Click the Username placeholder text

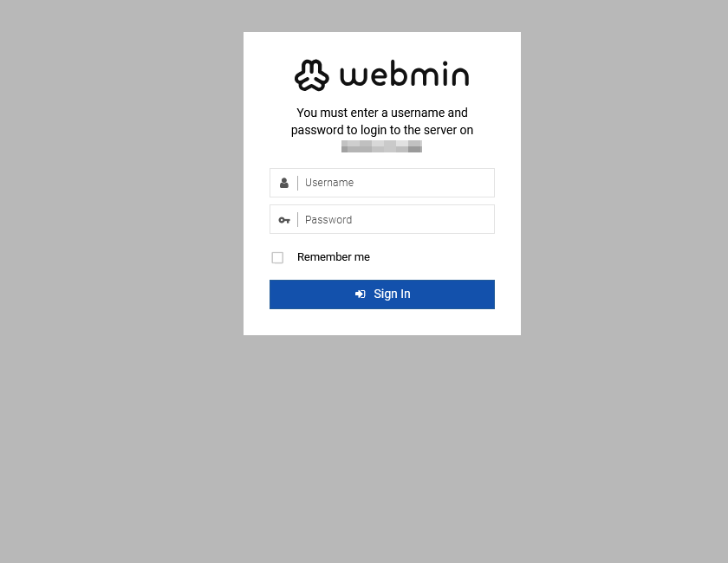tap(329, 183)
